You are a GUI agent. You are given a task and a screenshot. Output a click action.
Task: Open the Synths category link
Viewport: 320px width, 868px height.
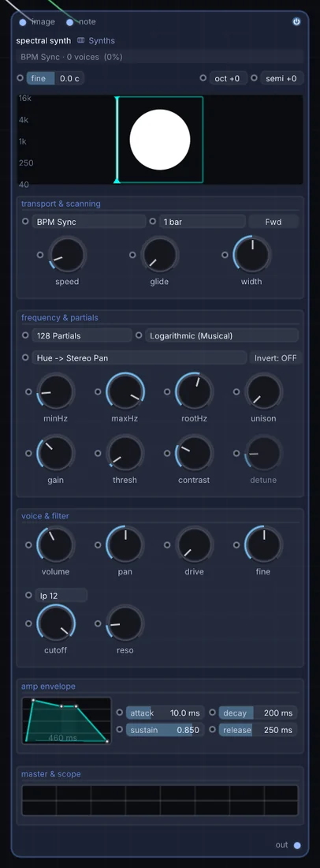[96, 40]
